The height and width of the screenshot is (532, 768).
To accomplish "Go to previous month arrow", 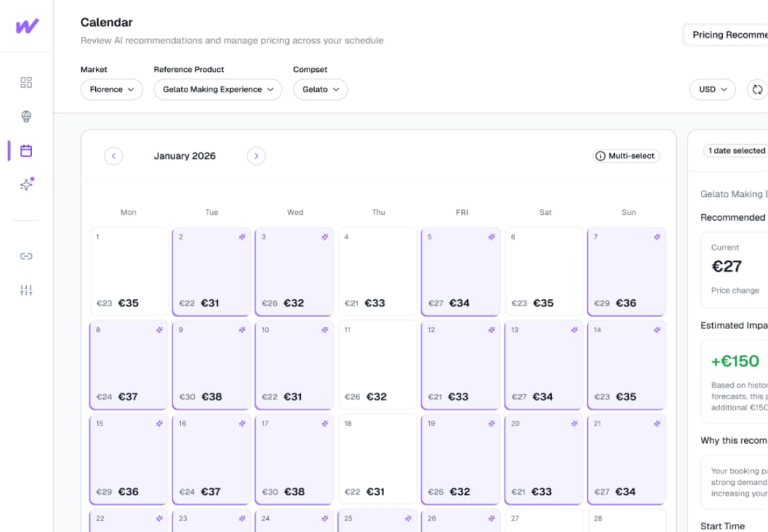I will click(114, 156).
